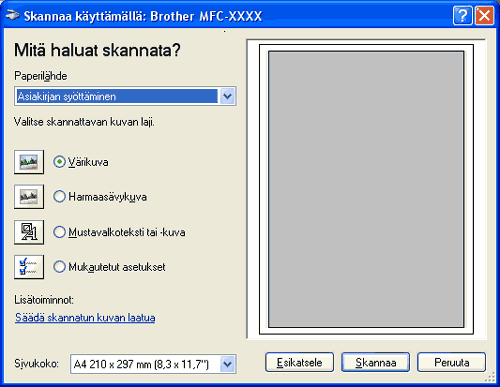The image size is (500, 387).
Task: Click the custom settings checklist icon
Action: 29,267
